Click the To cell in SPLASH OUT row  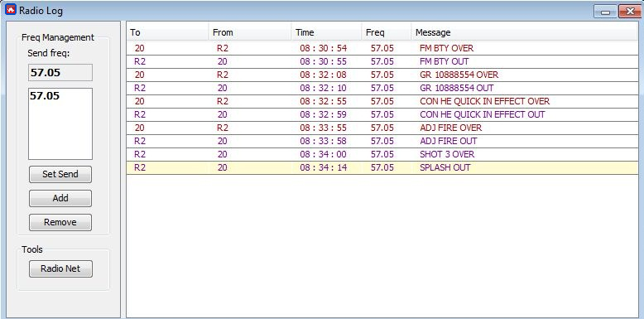pyautogui.click(x=140, y=167)
